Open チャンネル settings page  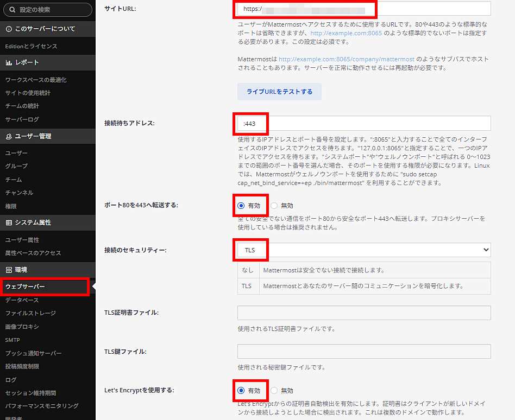tap(20, 193)
